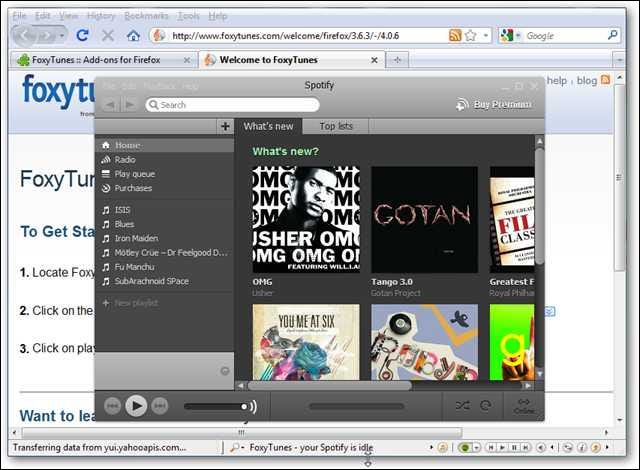Screen dimensions: 640x470
Task: Click the Firefox home icon
Action: tap(133, 35)
